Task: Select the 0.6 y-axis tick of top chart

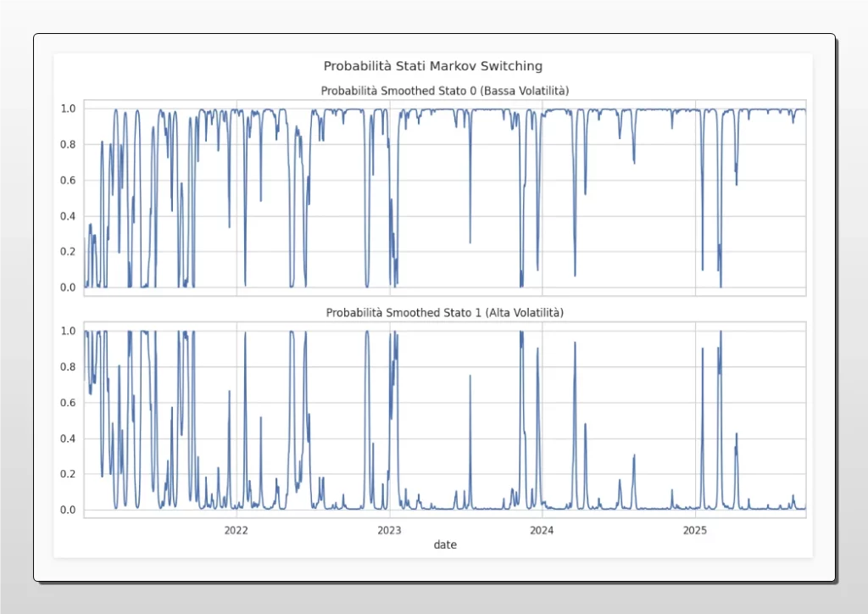Action: point(68,181)
